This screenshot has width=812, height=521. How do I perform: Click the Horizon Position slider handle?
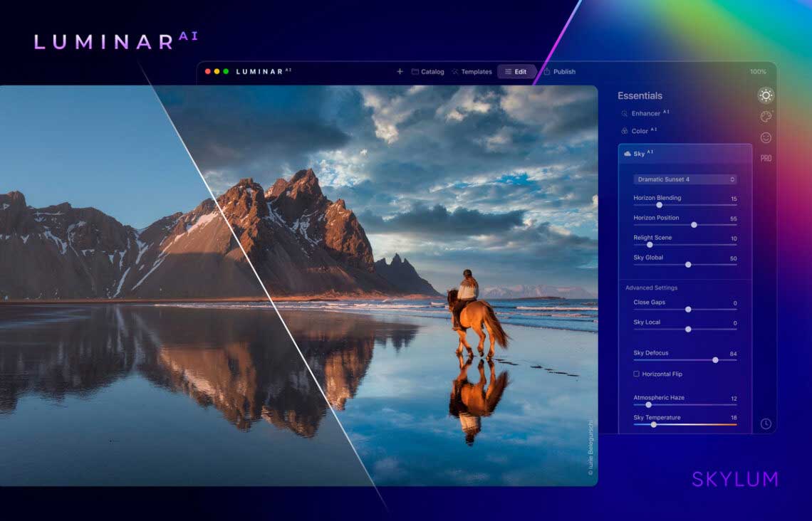tap(694, 224)
